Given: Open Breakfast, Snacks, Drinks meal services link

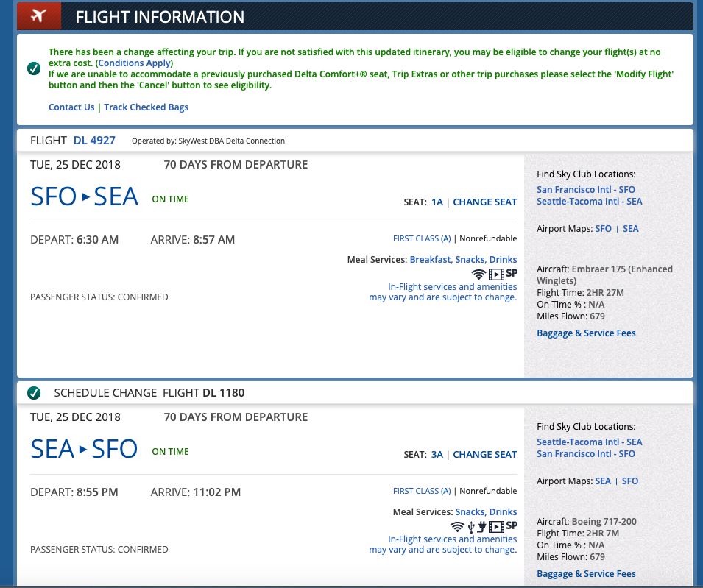Looking at the screenshot, I should tap(463, 260).
